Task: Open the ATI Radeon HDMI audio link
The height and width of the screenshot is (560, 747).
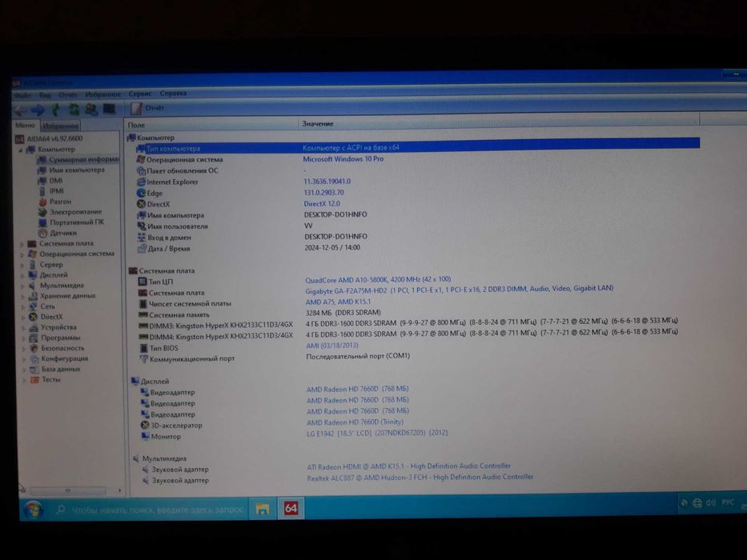Action: pyautogui.click(x=409, y=466)
